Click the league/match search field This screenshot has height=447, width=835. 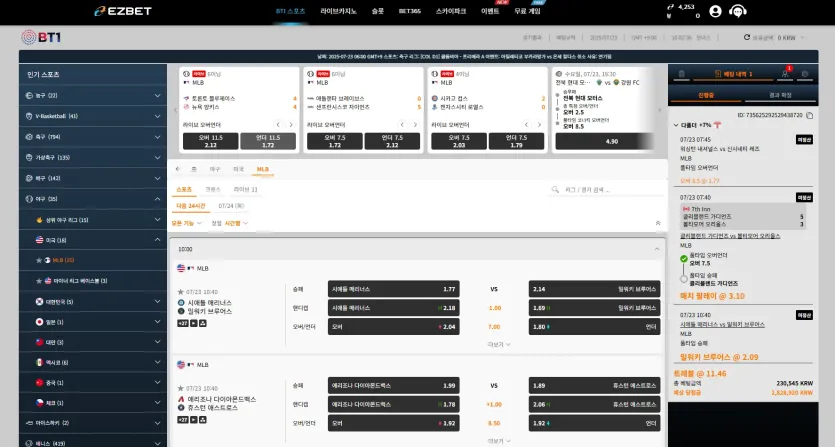[605, 190]
